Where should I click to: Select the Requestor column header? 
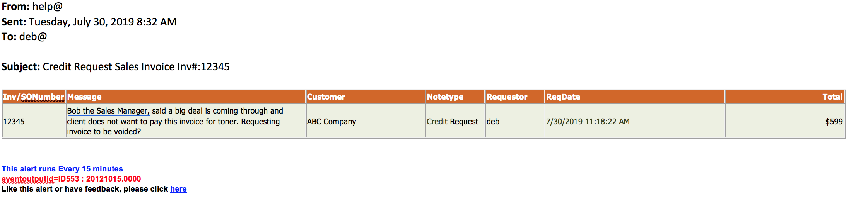tap(514, 97)
